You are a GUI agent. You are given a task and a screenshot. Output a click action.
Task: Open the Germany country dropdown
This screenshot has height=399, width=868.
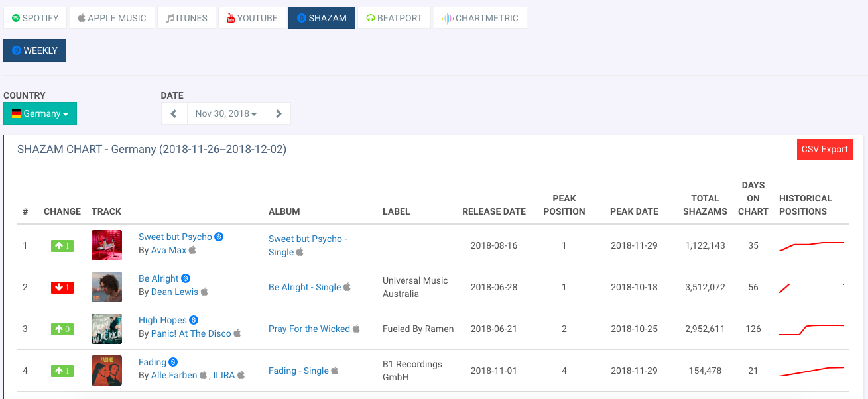click(x=40, y=113)
